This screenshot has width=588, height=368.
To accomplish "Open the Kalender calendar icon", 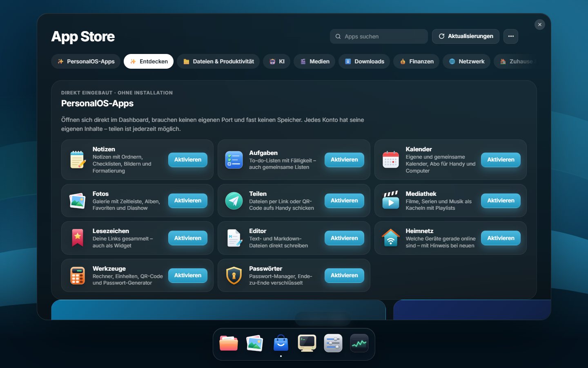I will pyautogui.click(x=390, y=160).
